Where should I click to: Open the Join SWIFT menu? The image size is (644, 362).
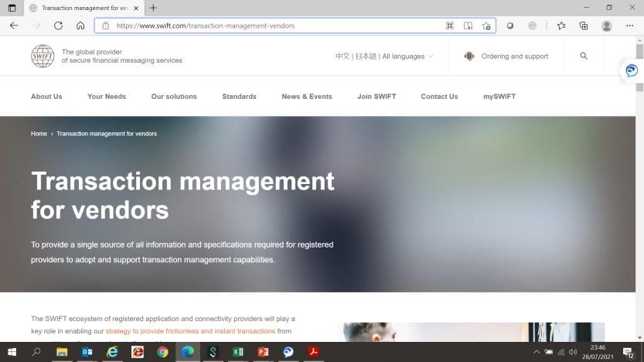pos(377,97)
